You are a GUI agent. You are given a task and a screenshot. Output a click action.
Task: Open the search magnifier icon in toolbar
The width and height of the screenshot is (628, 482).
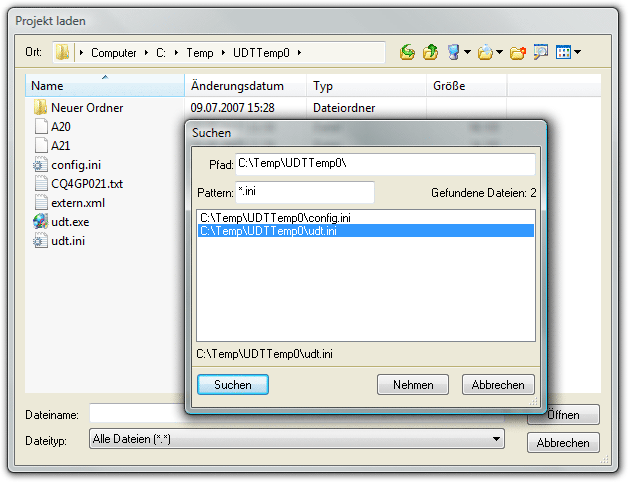coord(541,52)
